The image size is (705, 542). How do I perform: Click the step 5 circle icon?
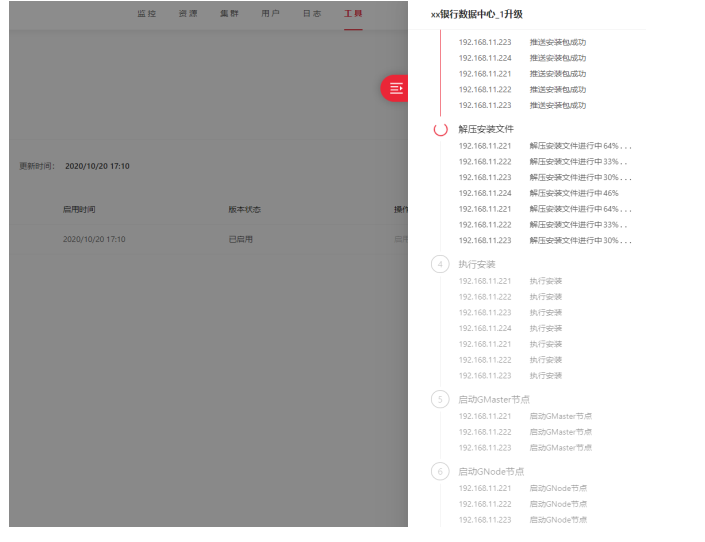click(440, 399)
